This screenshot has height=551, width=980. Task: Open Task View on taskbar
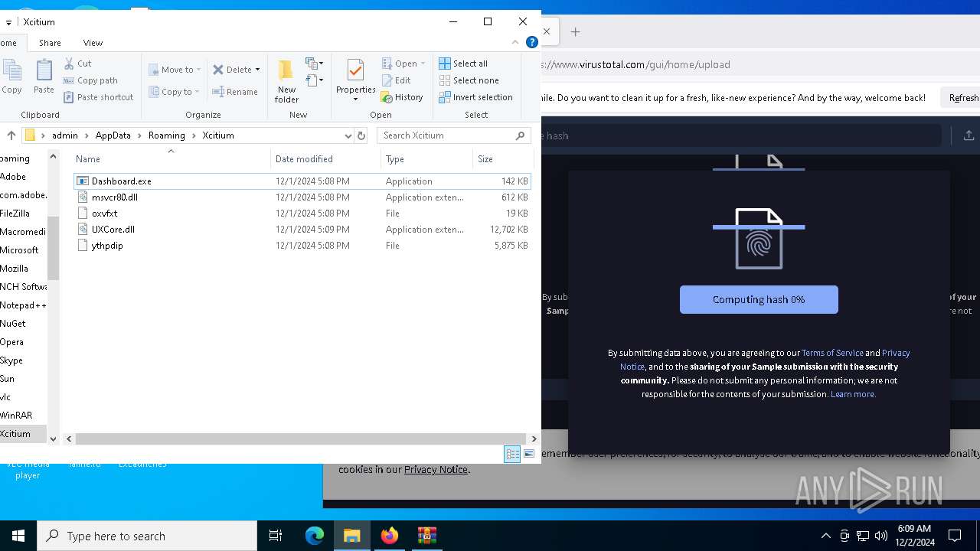pyautogui.click(x=276, y=536)
